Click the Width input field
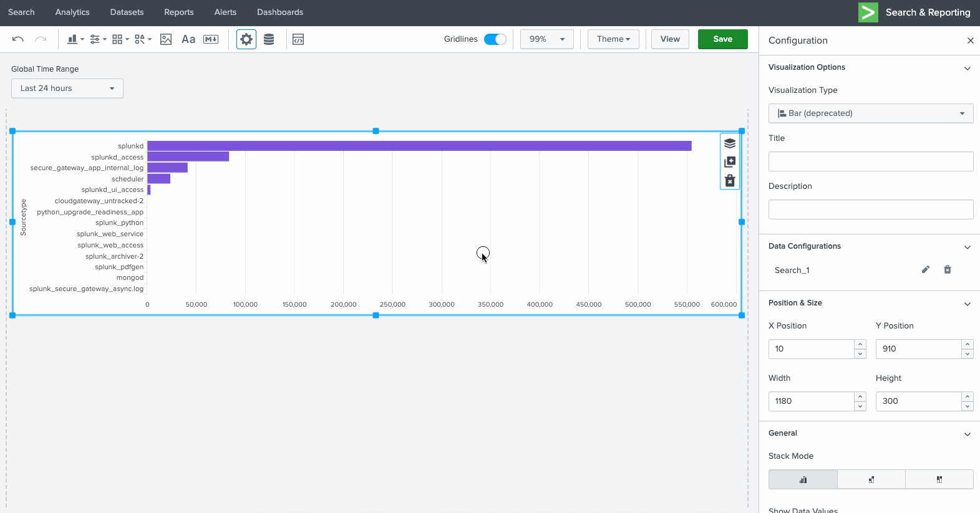 [811, 401]
